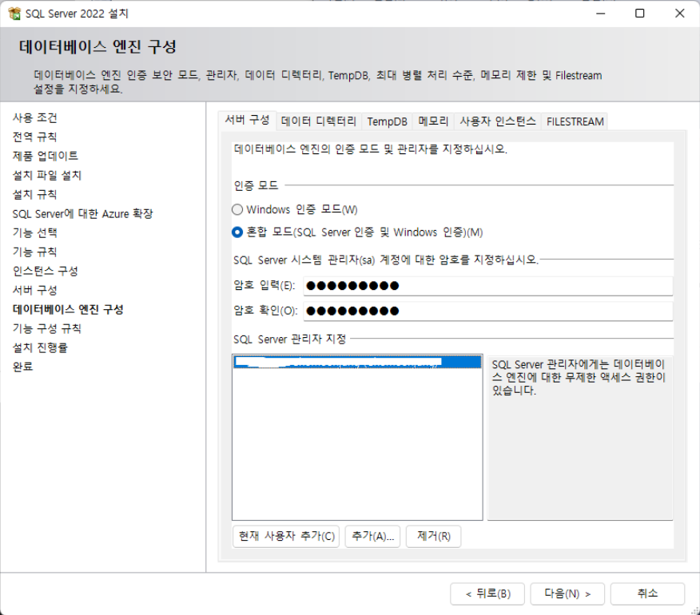
Task: Cancel setup with 취소 button
Action: 647,593
